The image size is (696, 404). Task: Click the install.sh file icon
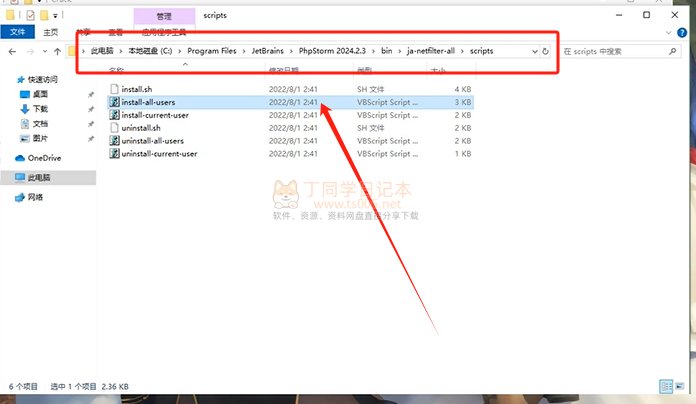114,89
